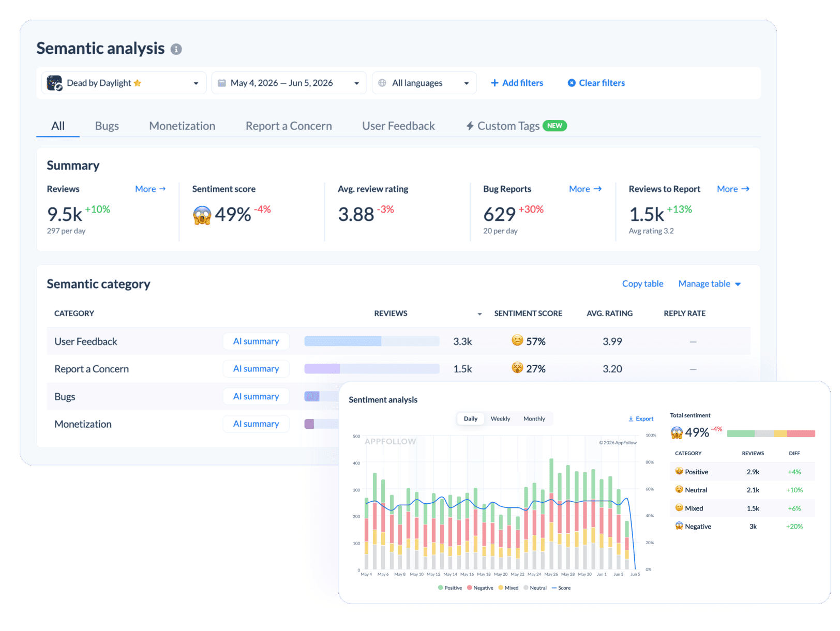Click the Report a Concern reviews progress bar

click(x=372, y=368)
